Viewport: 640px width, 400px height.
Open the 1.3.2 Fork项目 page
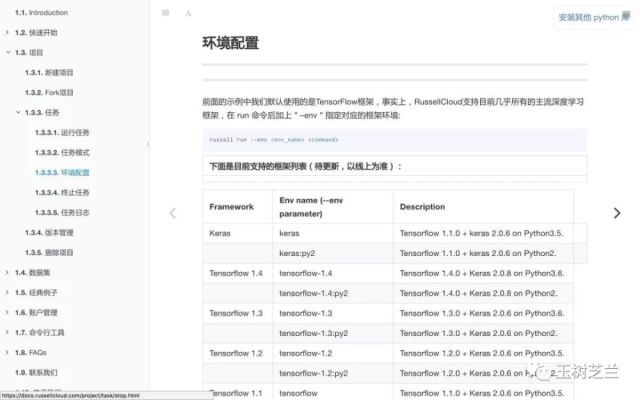(x=50, y=92)
